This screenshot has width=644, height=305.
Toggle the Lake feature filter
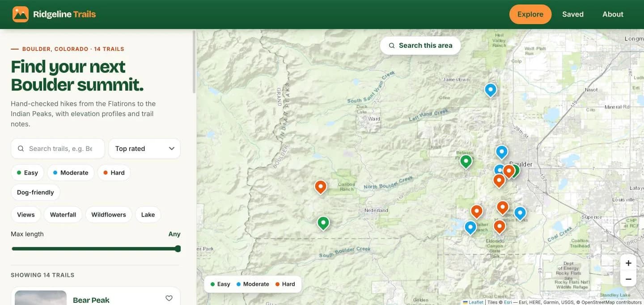148,215
